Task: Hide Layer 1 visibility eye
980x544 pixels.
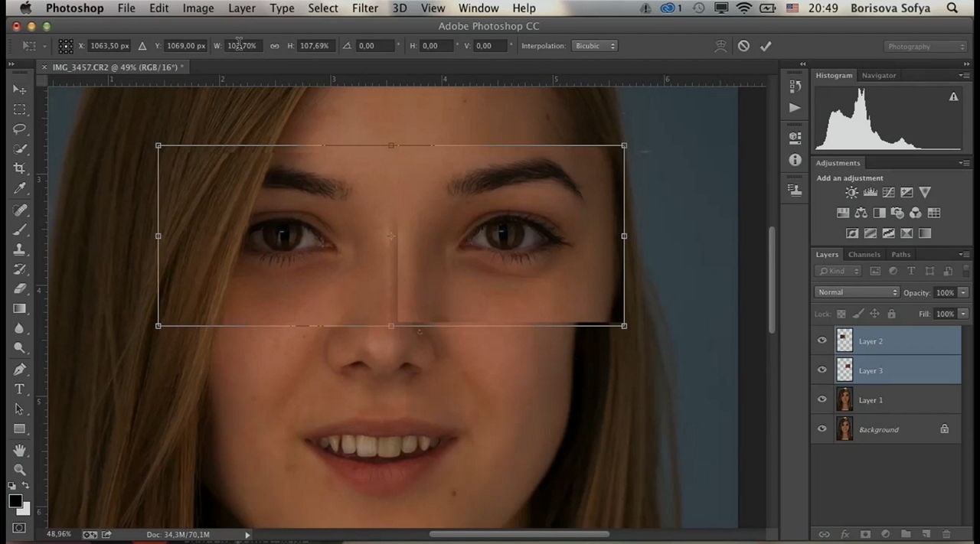Action: (x=822, y=400)
